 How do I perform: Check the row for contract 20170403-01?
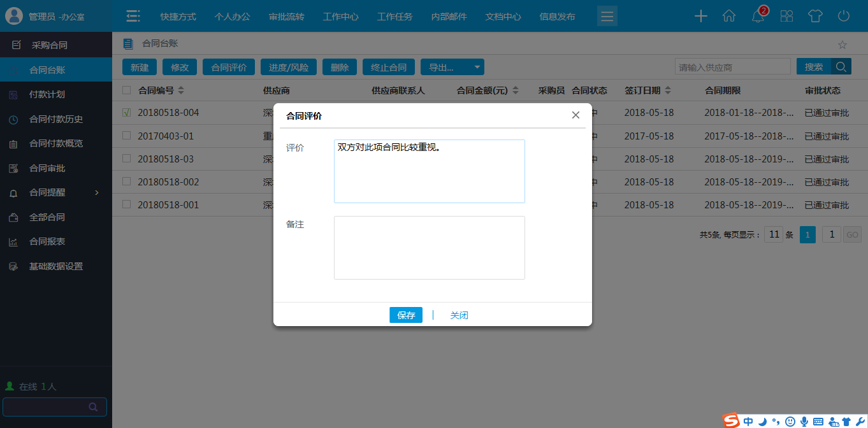126,136
